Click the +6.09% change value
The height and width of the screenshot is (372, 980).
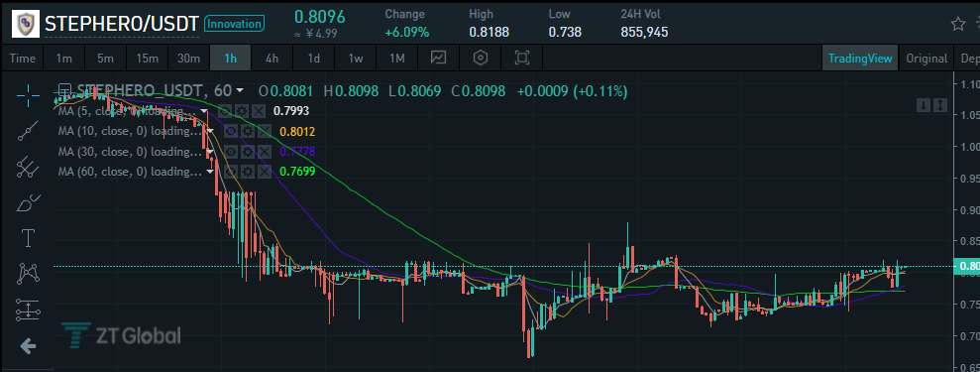point(407,32)
